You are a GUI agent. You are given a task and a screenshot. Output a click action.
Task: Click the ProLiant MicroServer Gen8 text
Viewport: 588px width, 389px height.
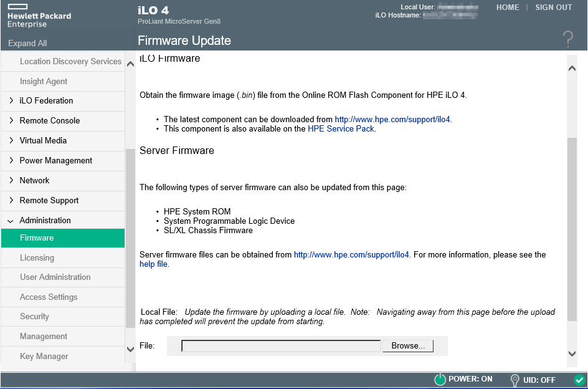(x=179, y=21)
